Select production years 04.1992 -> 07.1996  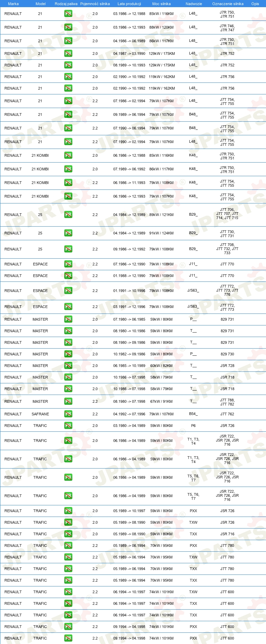(x=129, y=414)
